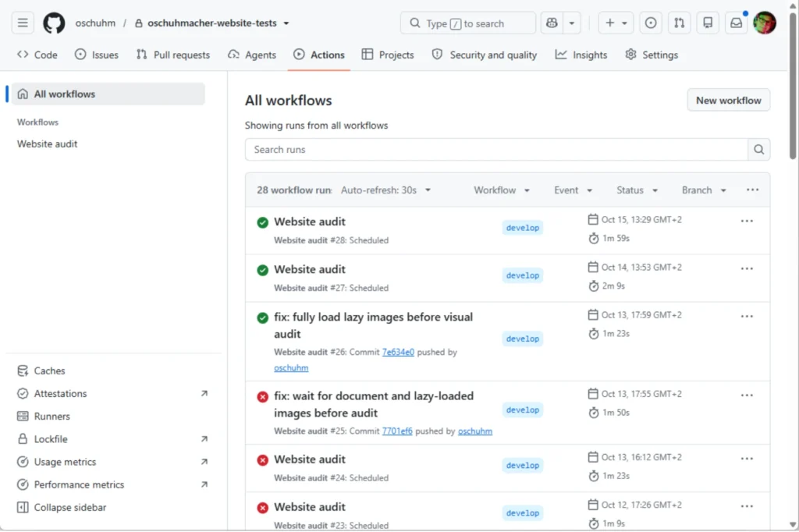Open Website audit run #23
The width and height of the screenshot is (799, 532).
pyautogui.click(x=310, y=507)
